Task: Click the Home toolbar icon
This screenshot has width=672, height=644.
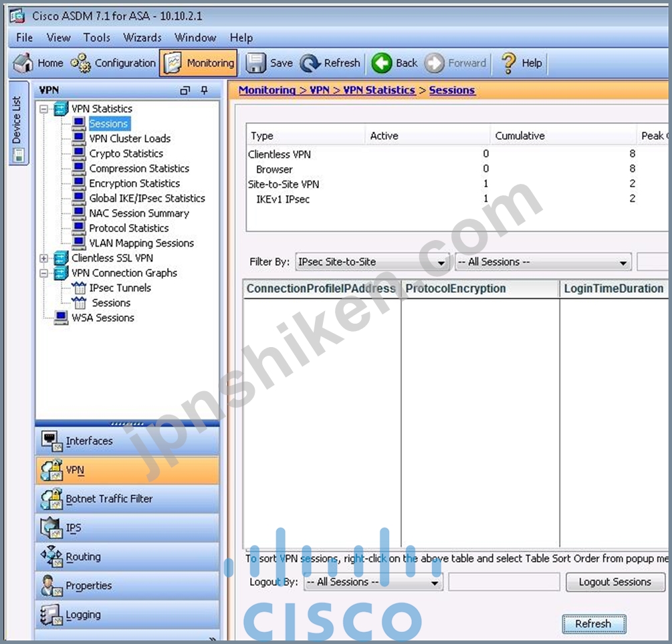Action: pyautogui.click(x=23, y=63)
